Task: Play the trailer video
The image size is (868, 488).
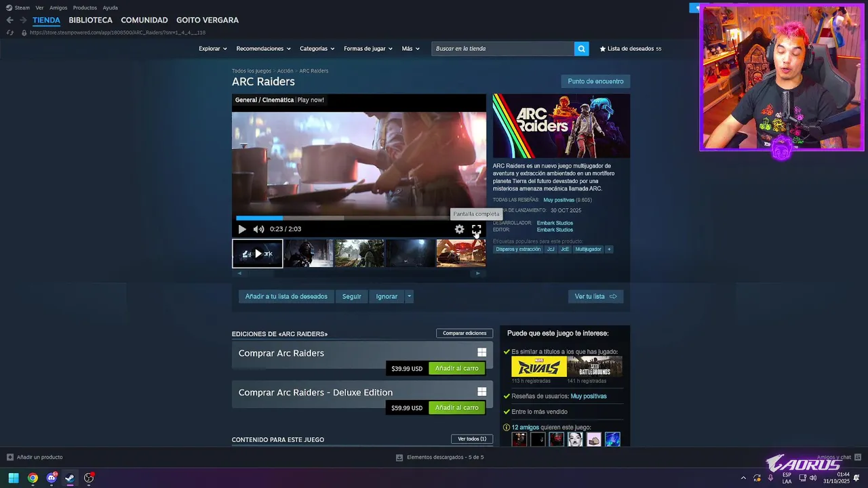Action: pyautogui.click(x=242, y=229)
